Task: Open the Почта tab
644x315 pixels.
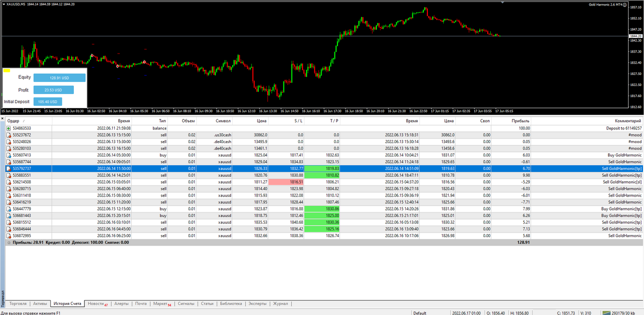Action: pos(141,303)
